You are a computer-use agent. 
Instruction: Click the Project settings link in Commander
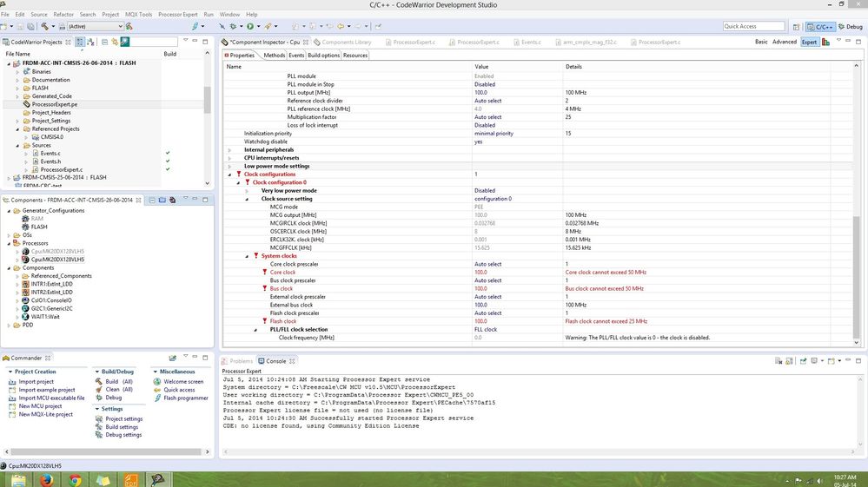click(123, 418)
